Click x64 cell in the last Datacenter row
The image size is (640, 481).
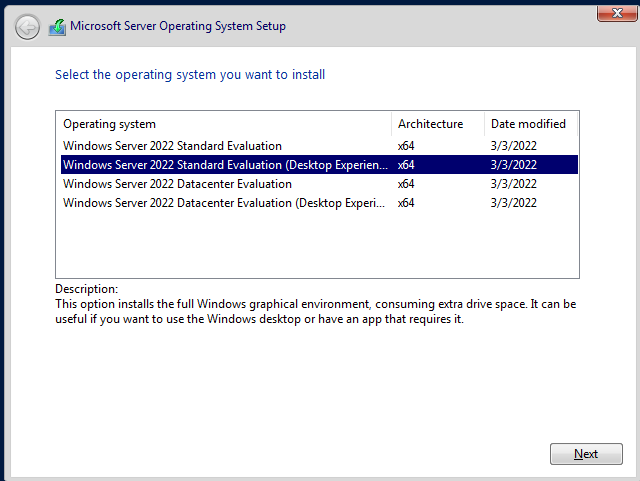pyautogui.click(x=406, y=203)
